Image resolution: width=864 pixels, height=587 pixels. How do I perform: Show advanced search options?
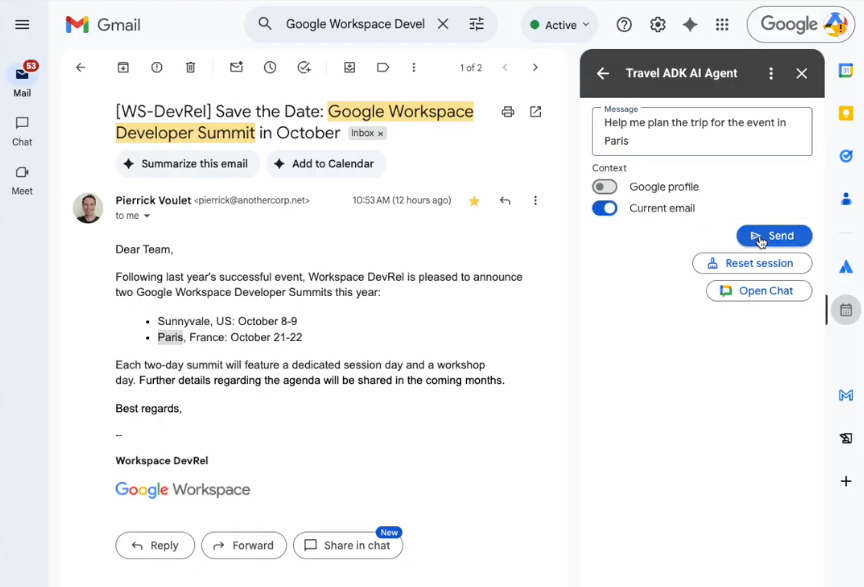pos(477,23)
